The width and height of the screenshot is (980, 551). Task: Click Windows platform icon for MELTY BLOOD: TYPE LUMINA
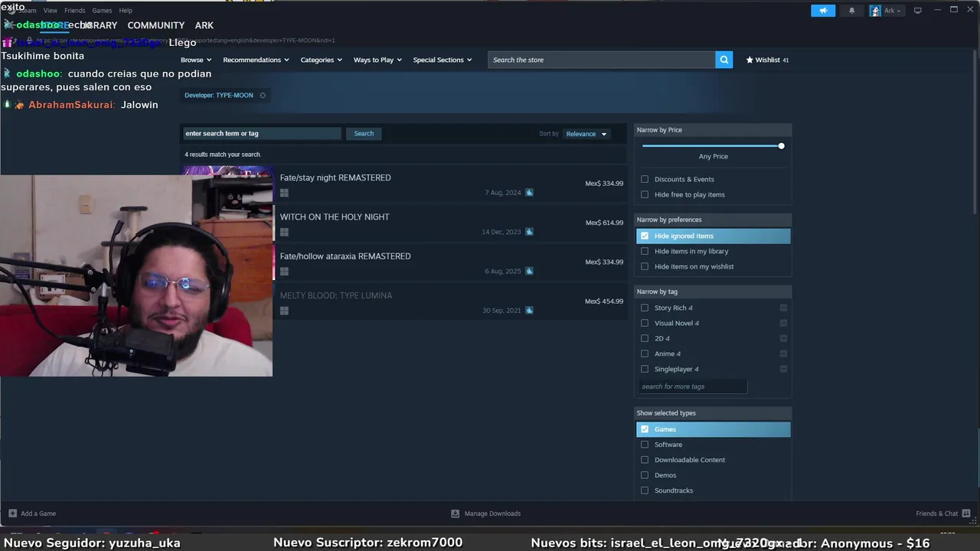click(284, 311)
